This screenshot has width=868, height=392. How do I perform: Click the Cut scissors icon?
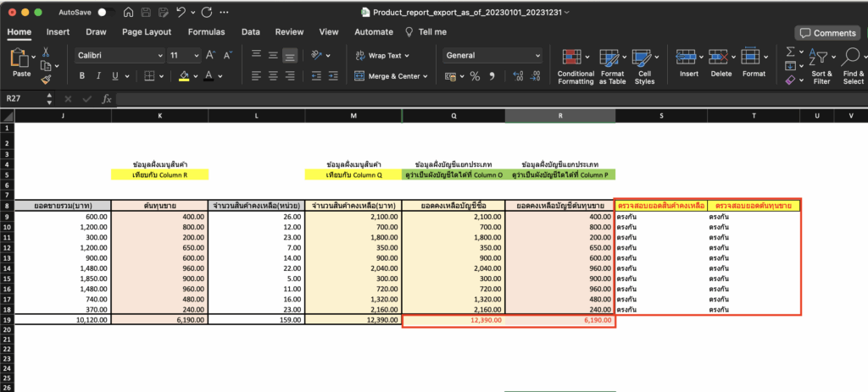pos(46,52)
